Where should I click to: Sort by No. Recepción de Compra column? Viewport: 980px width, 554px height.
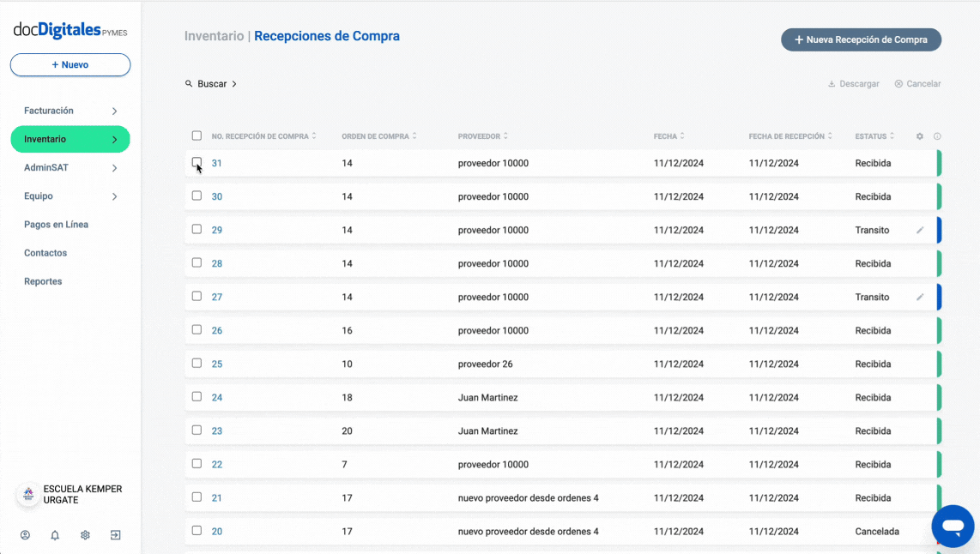pos(263,136)
